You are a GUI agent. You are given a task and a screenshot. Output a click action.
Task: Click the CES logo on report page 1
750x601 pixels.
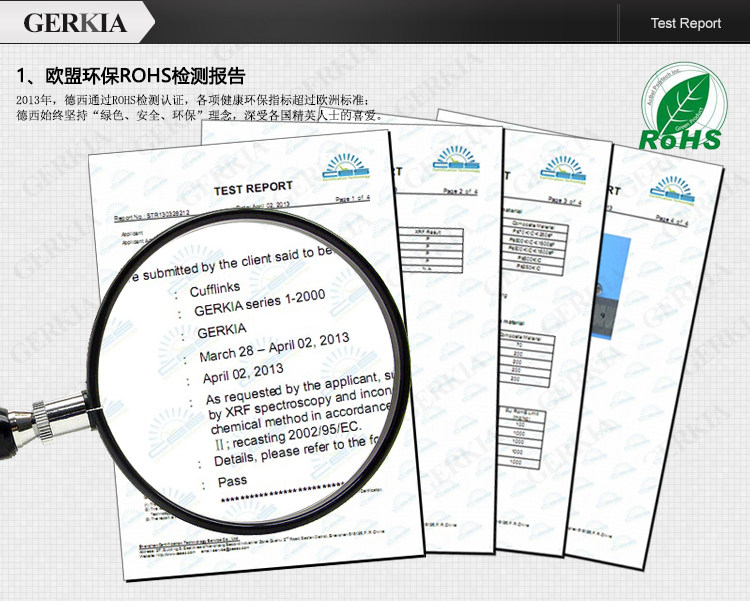pos(346,166)
